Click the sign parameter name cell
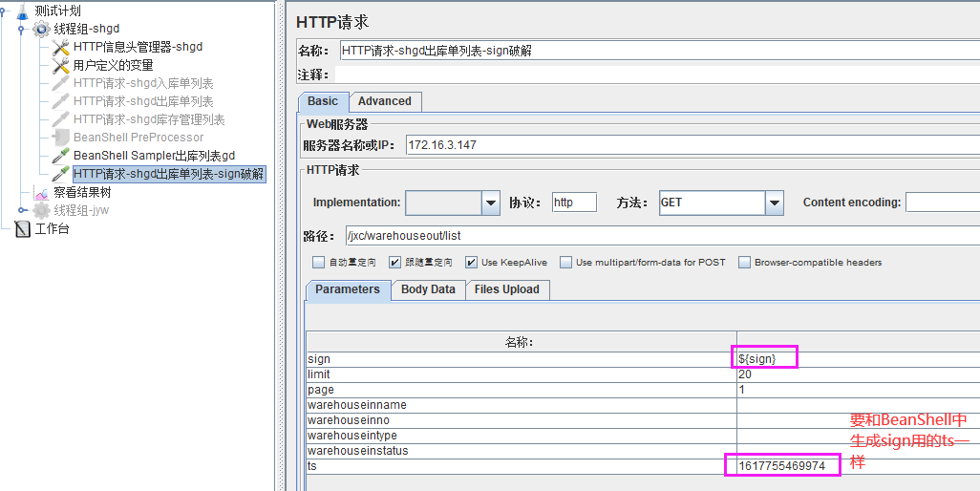 tap(522, 359)
